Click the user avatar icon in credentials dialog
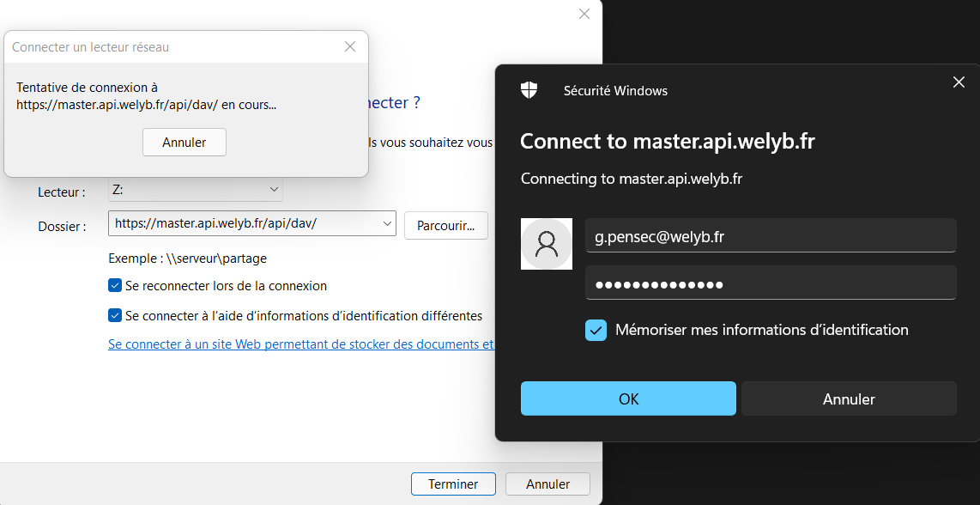This screenshot has width=980, height=505. coord(547,244)
